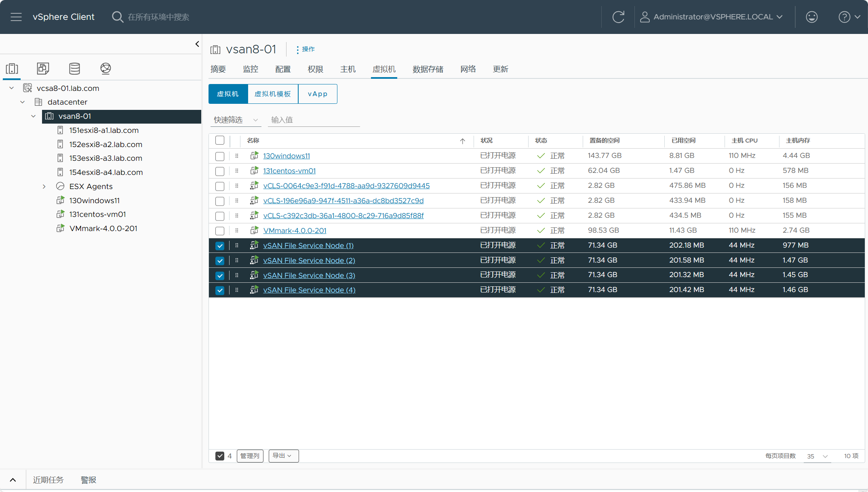This screenshot has width=868, height=492.
Task: Click the drag handle for 130windows11 row
Action: (x=237, y=156)
